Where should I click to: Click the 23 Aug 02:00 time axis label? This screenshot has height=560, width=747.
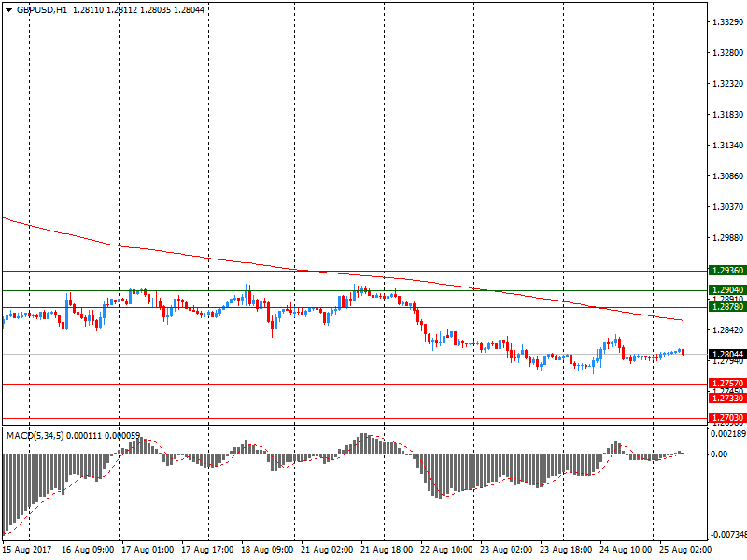[x=506, y=550]
